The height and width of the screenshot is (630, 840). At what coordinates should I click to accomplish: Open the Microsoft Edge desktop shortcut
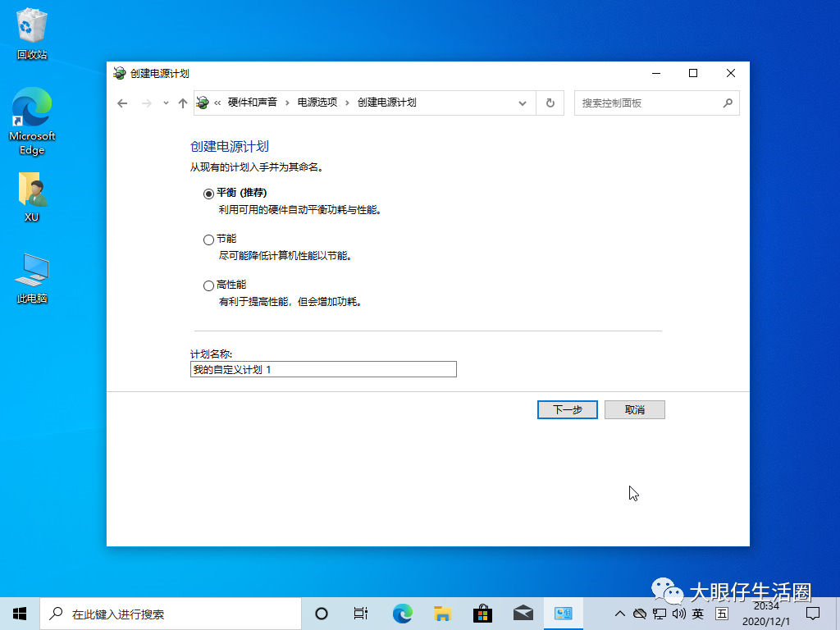32,121
